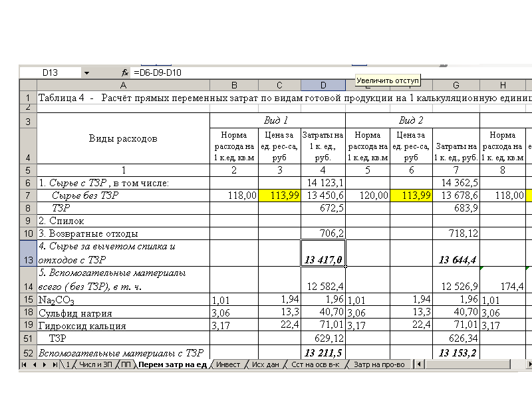This screenshot has width=532, height=399.
Task: Go to next sheet tab arrow
Action: coord(45,364)
